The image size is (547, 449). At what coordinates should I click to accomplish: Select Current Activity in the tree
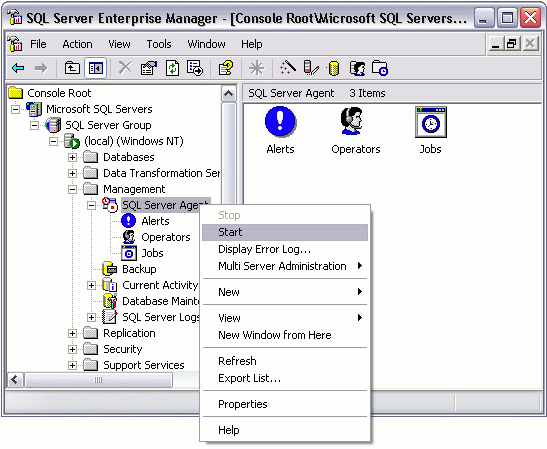[160, 285]
